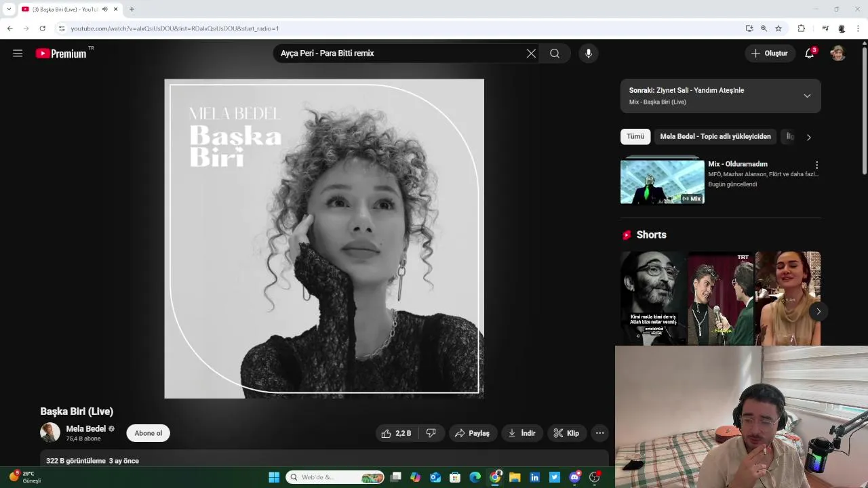
Task: Open the Chrome media controls icon
Action: coord(825,28)
